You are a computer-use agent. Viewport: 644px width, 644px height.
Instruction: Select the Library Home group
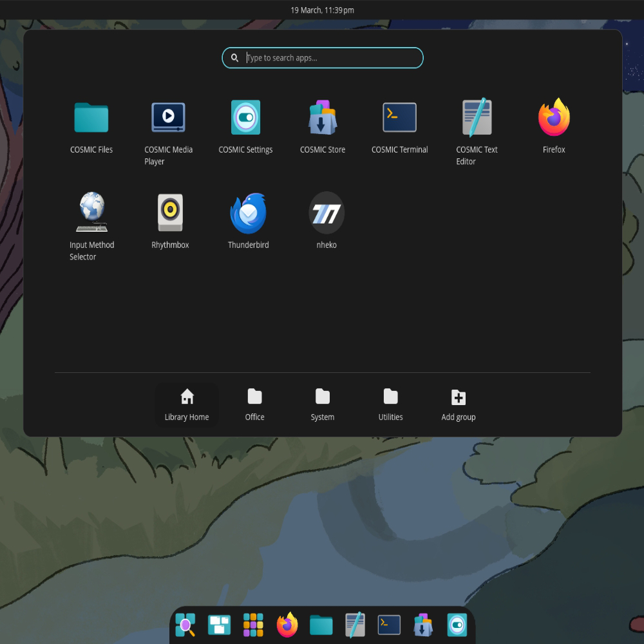pos(187,405)
